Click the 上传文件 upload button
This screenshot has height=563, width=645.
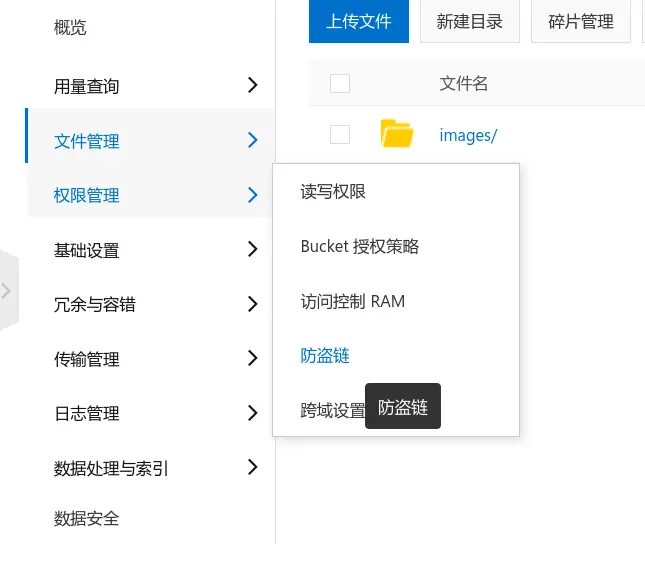359,21
